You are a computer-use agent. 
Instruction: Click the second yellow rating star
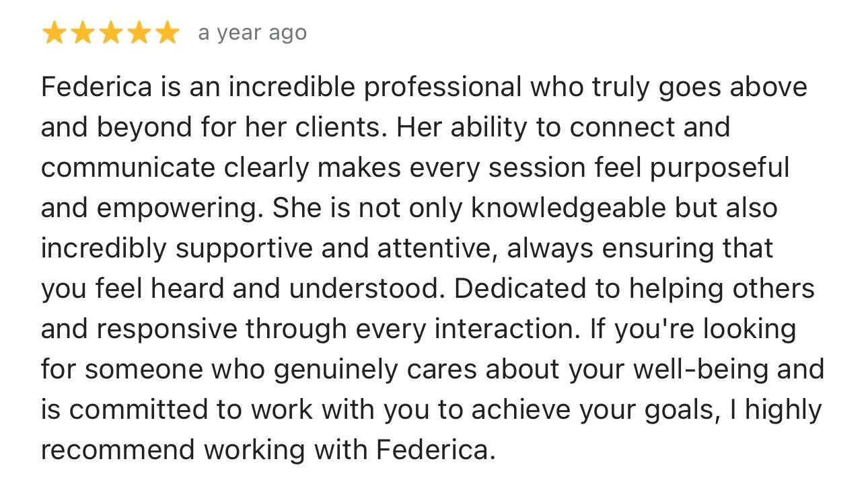82,33
